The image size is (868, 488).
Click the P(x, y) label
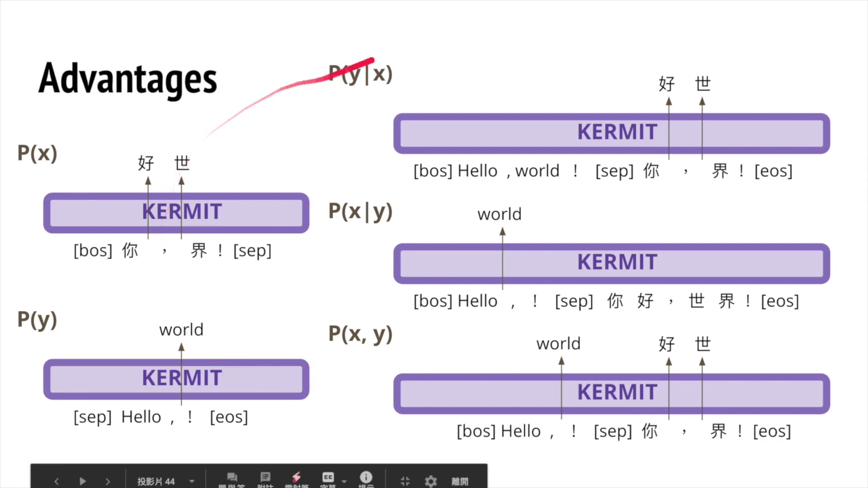tap(361, 334)
